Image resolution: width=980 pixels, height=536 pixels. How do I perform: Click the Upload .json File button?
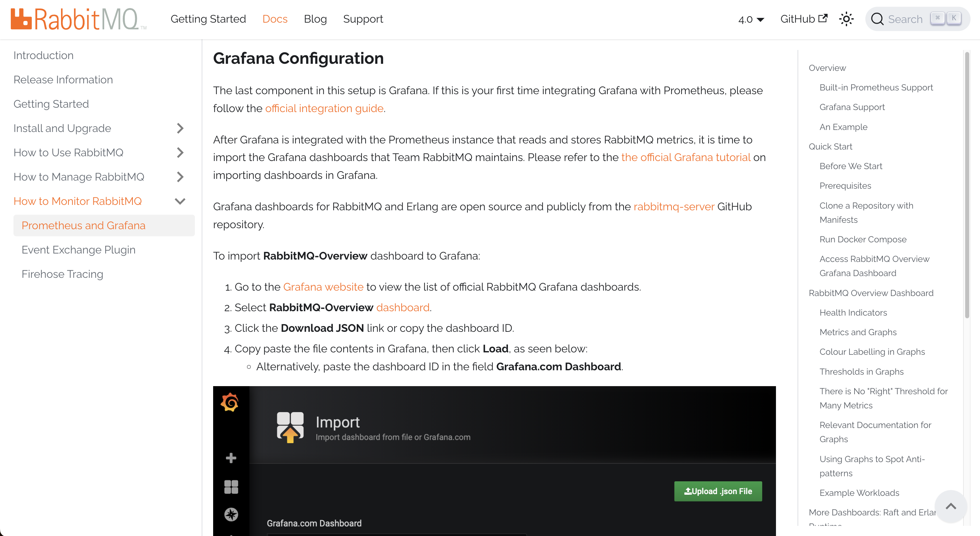pyautogui.click(x=718, y=491)
